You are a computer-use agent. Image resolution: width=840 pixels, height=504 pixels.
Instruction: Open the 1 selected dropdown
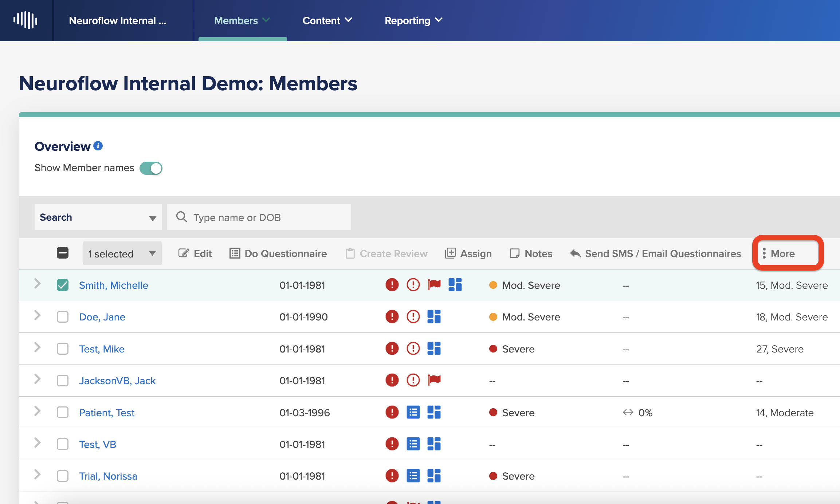122,253
